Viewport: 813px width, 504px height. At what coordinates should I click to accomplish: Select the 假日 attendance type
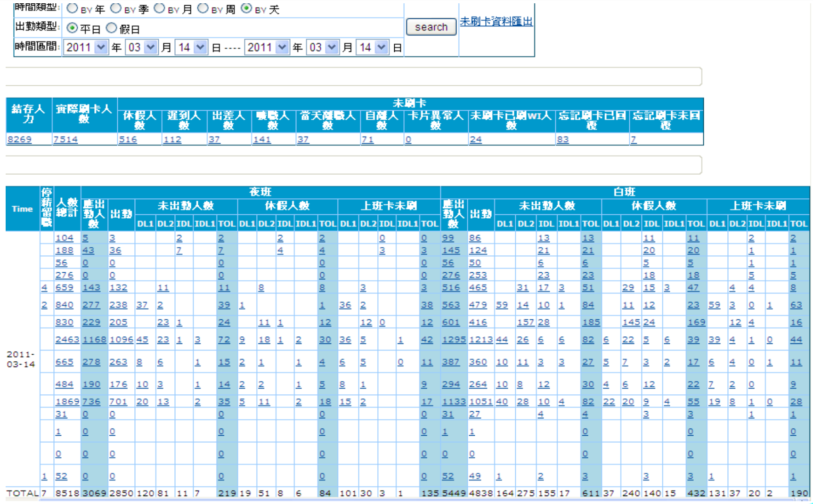[x=112, y=28]
